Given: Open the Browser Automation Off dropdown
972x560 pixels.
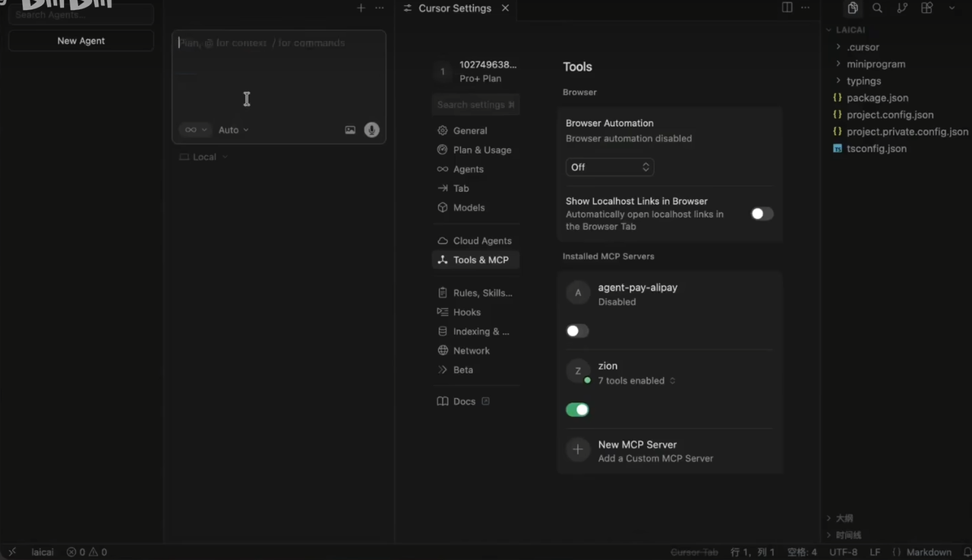Looking at the screenshot, I should tap(610, 167).
